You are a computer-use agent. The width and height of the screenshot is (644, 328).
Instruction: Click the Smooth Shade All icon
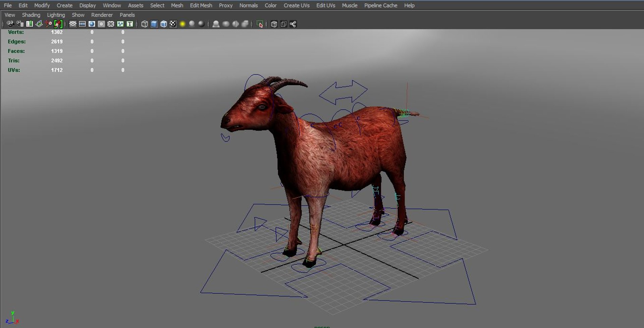coord(154,24)
